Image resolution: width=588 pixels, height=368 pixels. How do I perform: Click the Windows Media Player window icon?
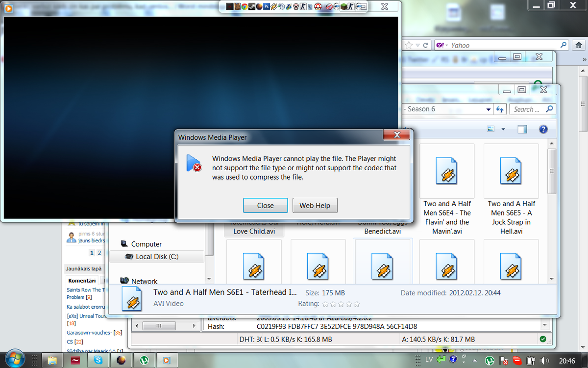point(8,7)
